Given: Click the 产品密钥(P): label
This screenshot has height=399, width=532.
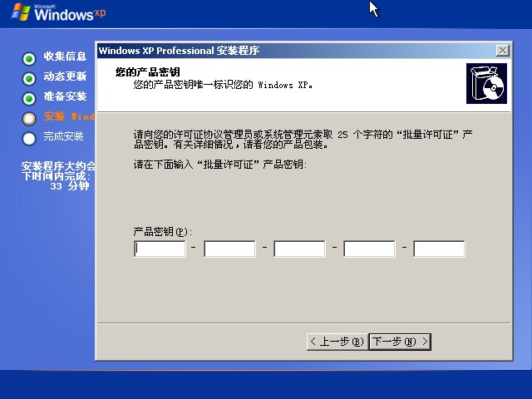Looking at the screenshot, I should point(163,232).
